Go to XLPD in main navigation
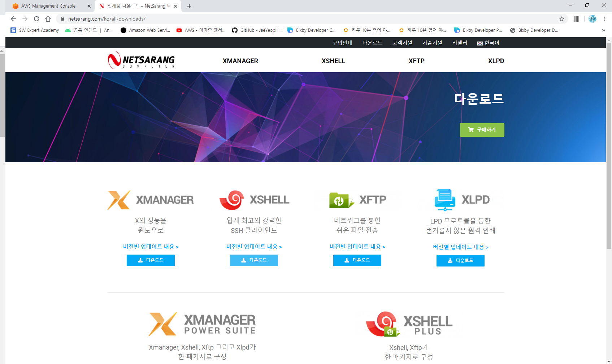The image size is (612, 364). coord(496,61)
